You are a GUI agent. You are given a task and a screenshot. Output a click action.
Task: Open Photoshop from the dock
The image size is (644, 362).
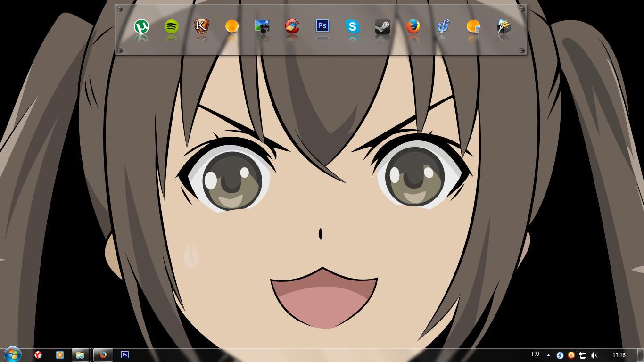(x=322, y=26)
